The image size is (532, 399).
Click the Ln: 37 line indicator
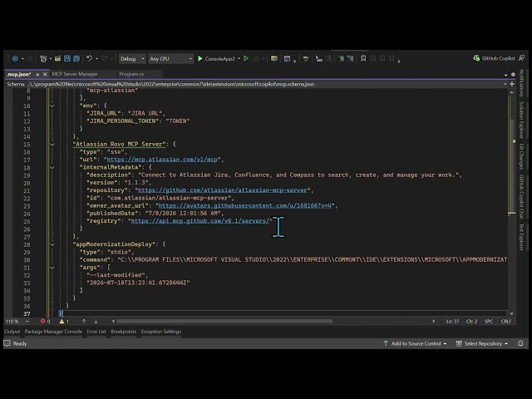click(x=452, y=322)
